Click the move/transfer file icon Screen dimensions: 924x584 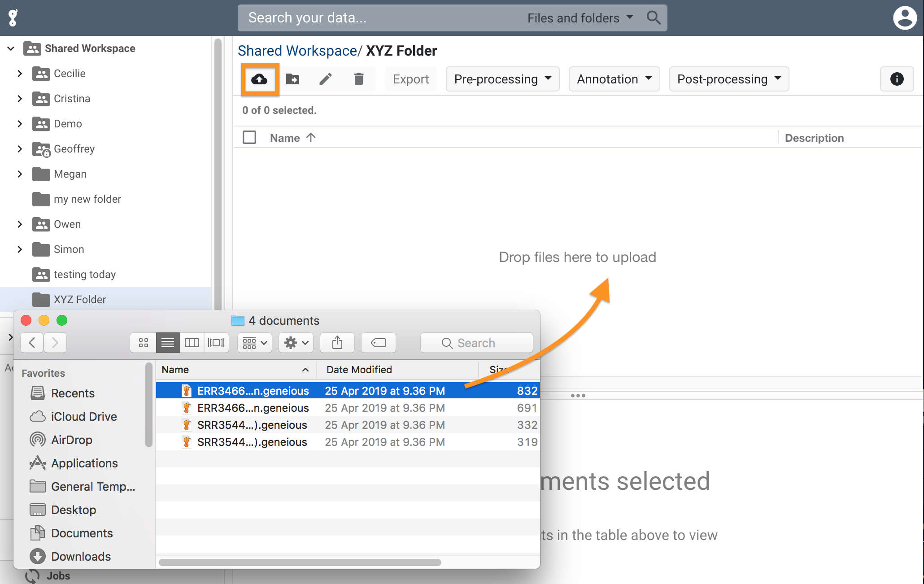pyautogui.click(x=292, y=79)
